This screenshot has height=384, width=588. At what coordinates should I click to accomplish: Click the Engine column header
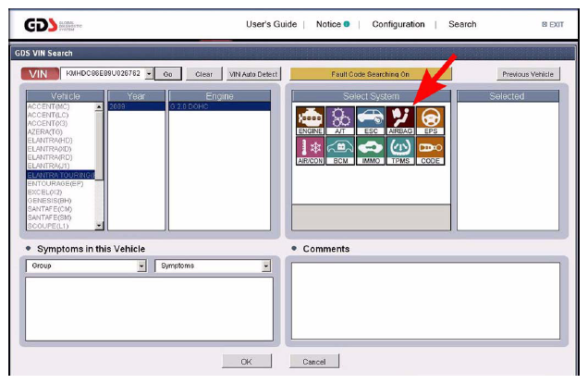tap(219, 96)
